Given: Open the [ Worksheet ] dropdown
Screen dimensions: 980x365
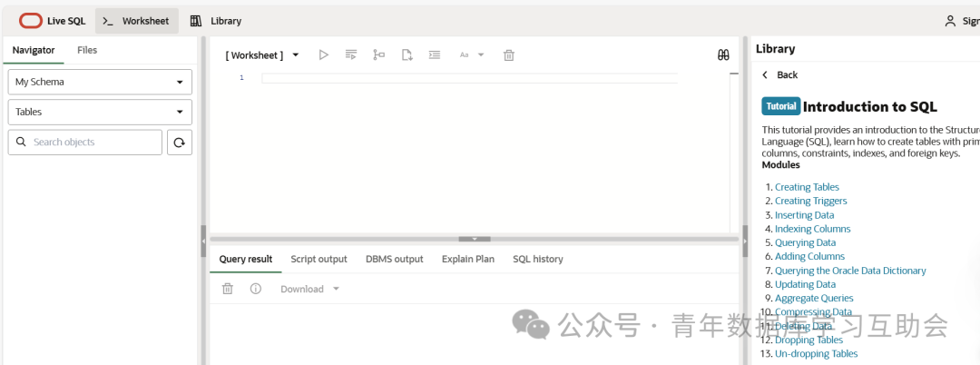Looking at the screenshot, I should tap(262, 55).
